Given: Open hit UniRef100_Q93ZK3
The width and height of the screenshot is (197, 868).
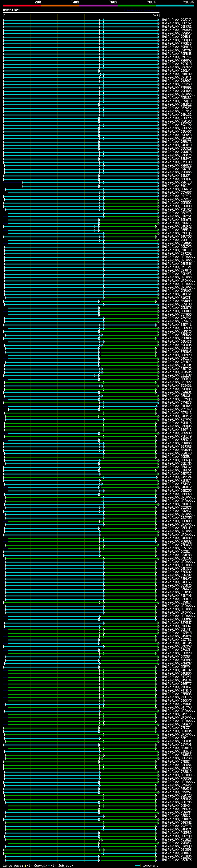Looking at the screenshot, I should click(177, 20).
